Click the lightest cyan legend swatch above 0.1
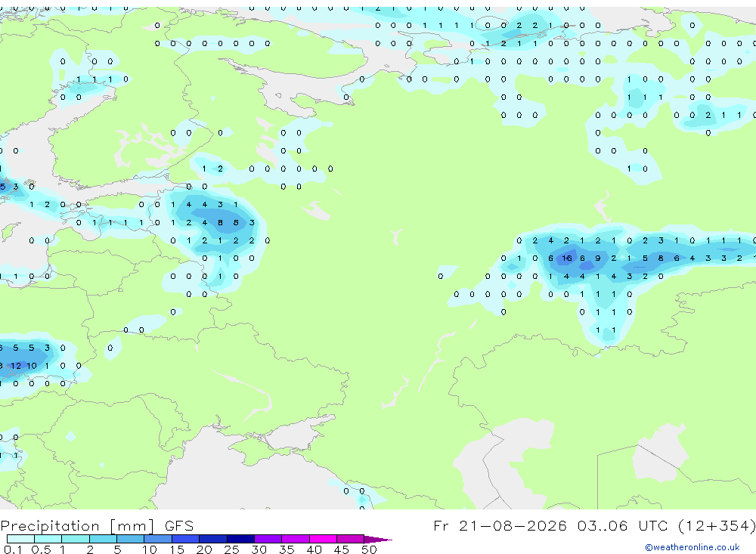Viewport: 756px width, 554px height. tap(20, 539)
